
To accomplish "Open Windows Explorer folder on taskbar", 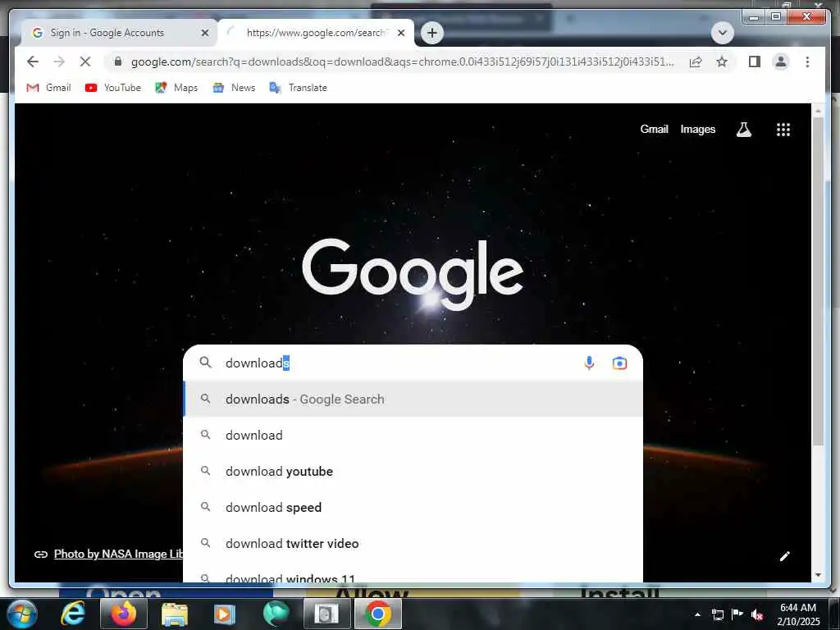I will [x=175, y=614].
